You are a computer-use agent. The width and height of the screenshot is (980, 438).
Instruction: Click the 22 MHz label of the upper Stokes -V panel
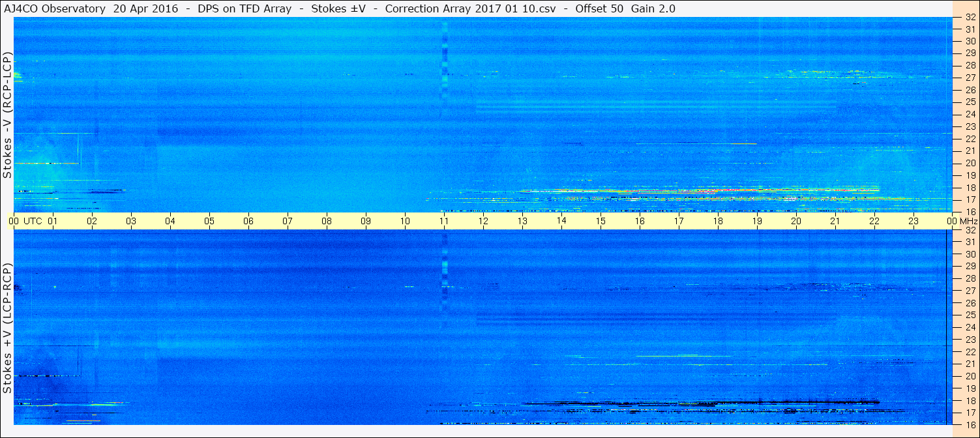(x=970, y=138)
